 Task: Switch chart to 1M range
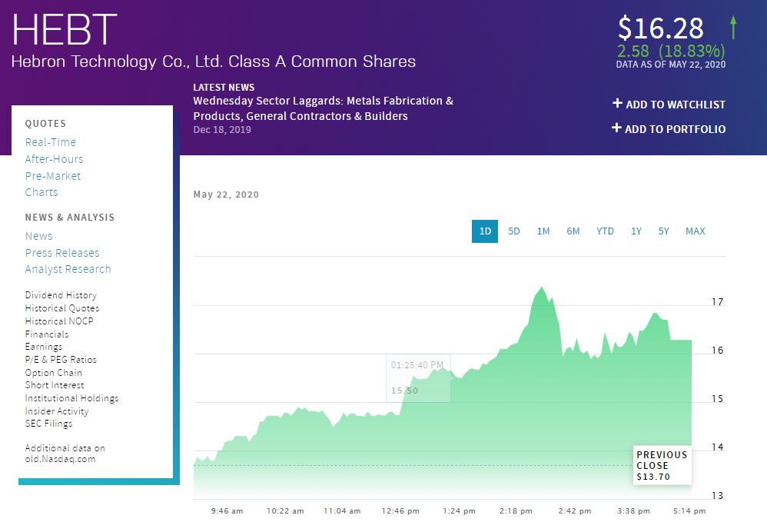[543, 231]
